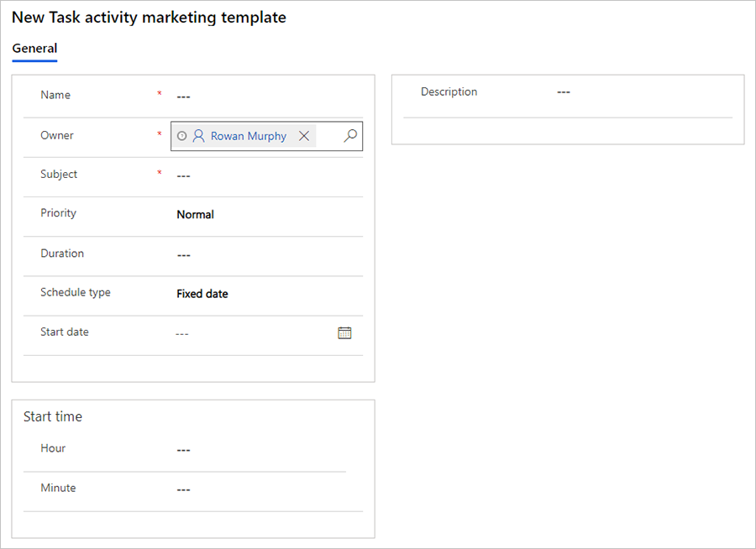Click the Minute label
The image size is (756, 549).
coord(58,488)
